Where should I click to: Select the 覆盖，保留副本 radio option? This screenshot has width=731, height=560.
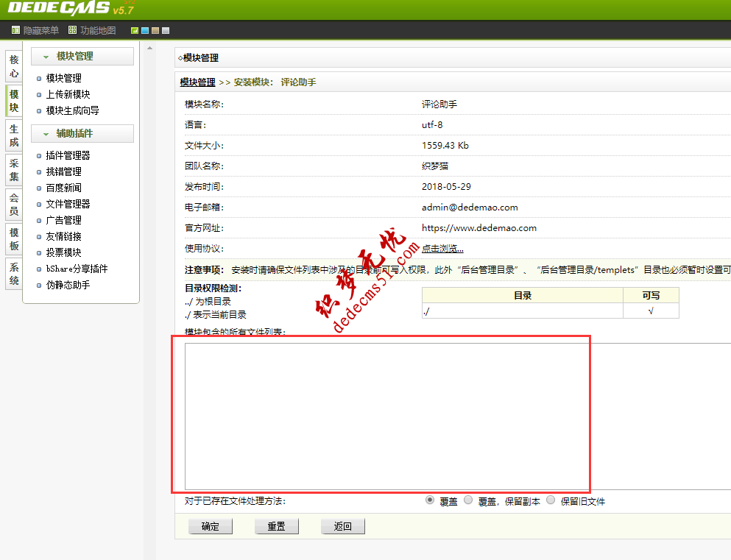point(468,500)
